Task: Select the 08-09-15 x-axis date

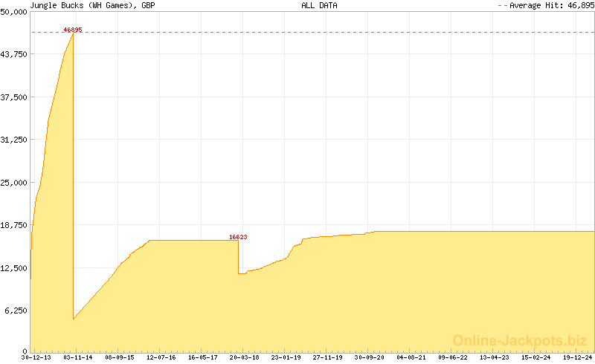Action: (x=119, y=357)
